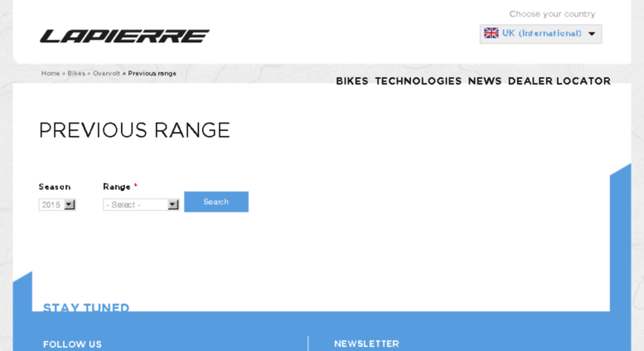Image resolution: width=644 pixels, height=351 pixels.
Task: Click the Lapierre logo
Action: pyautogui.click(x=124, y=37)
